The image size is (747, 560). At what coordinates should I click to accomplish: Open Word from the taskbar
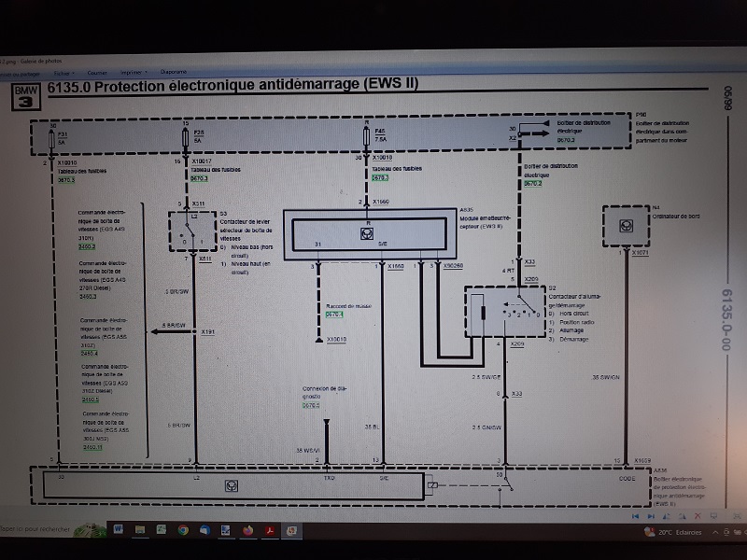tap(119, 529)
